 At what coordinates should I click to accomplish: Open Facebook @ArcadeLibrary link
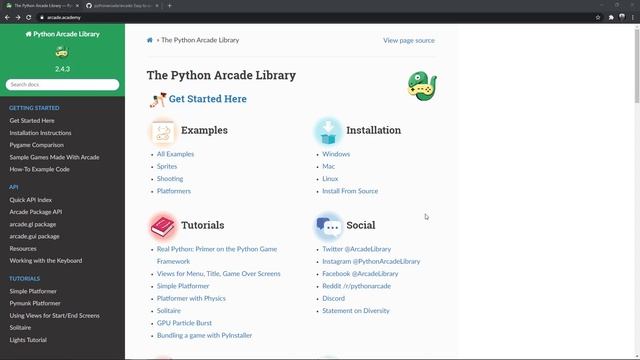click(x=360, y=274)
